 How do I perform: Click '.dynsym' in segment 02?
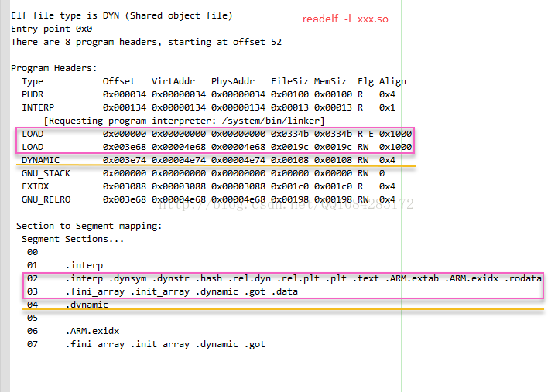tap(128, 278)
